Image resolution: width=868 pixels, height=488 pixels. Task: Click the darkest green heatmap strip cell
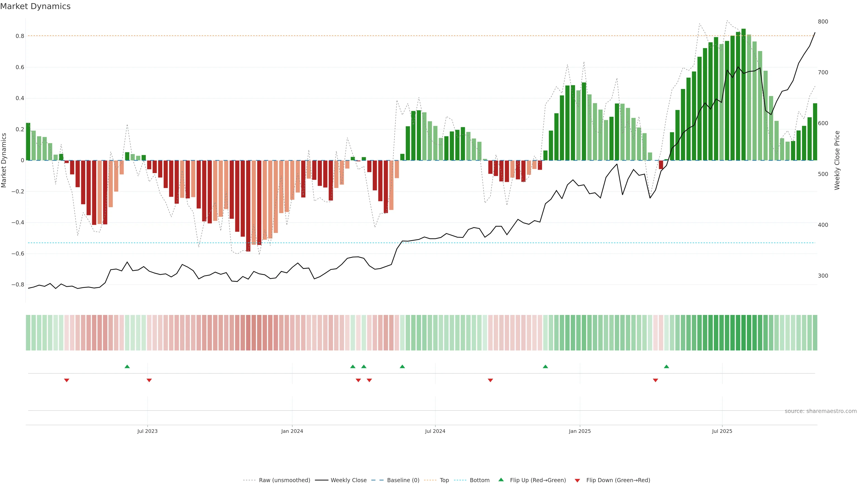(x=743, y=332)
